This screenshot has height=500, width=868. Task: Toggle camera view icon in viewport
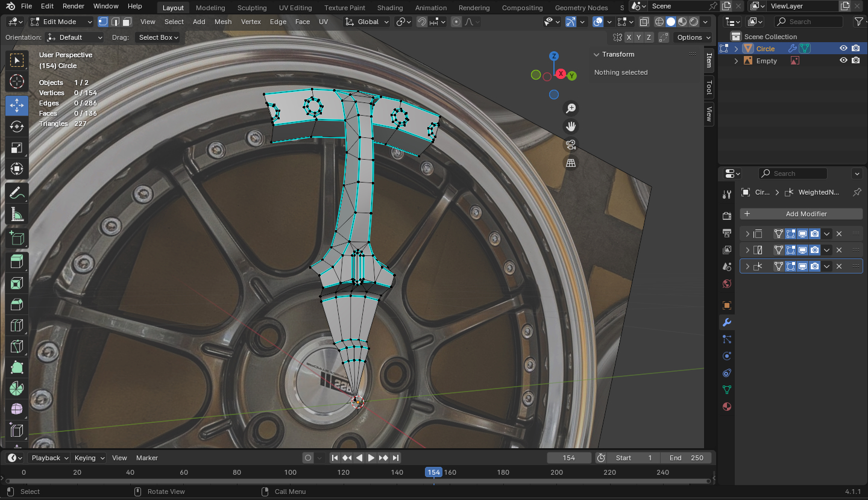click(x=570, y=145)
